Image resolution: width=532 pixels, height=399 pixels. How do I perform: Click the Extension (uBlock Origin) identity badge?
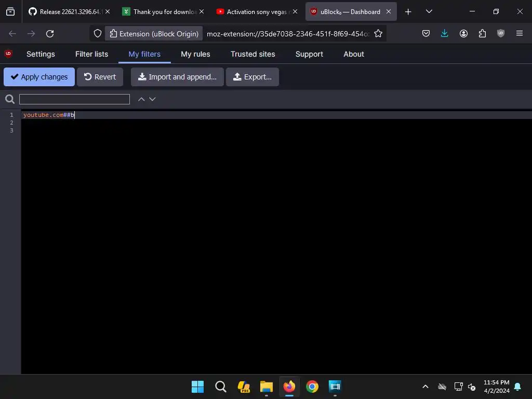(x=154, y=34)
